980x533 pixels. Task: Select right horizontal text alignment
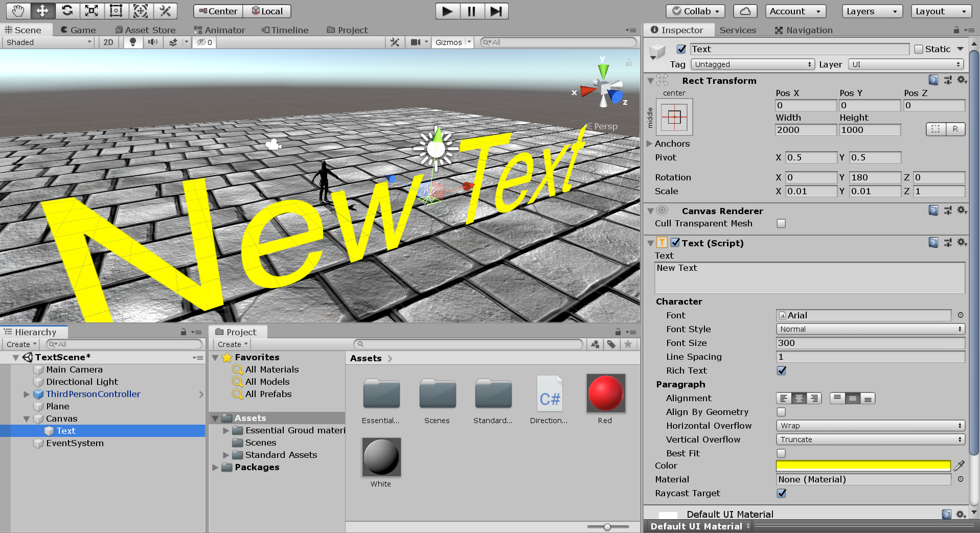(x=814, y=398)
